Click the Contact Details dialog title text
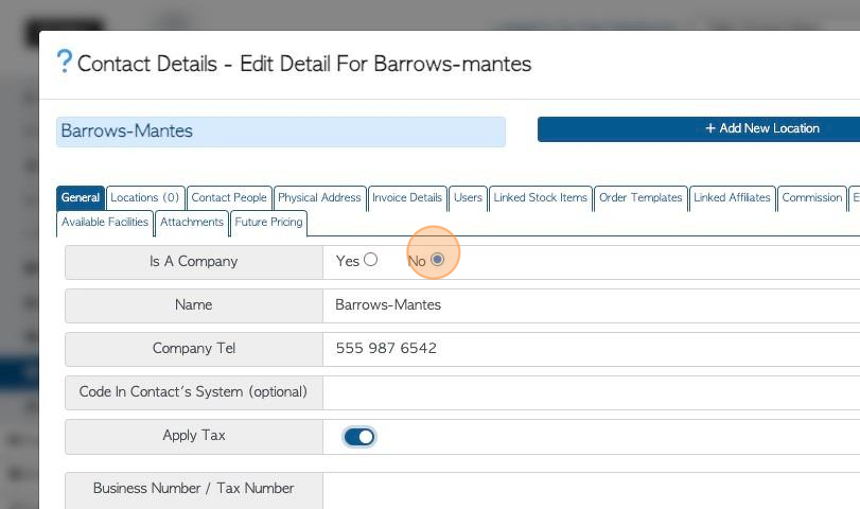The height and width of the screenshot is (509, 860). [304, 64]
